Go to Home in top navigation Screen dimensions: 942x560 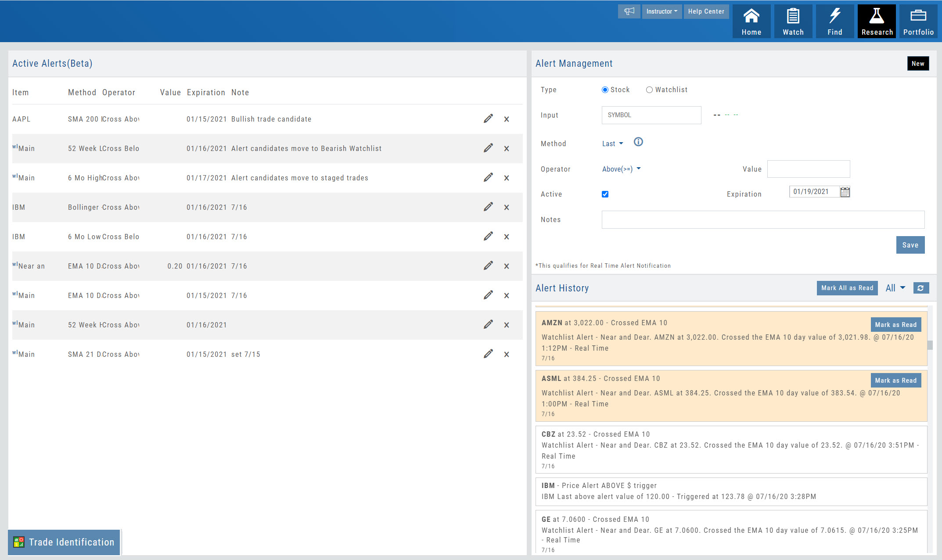(x=751, y=22)
